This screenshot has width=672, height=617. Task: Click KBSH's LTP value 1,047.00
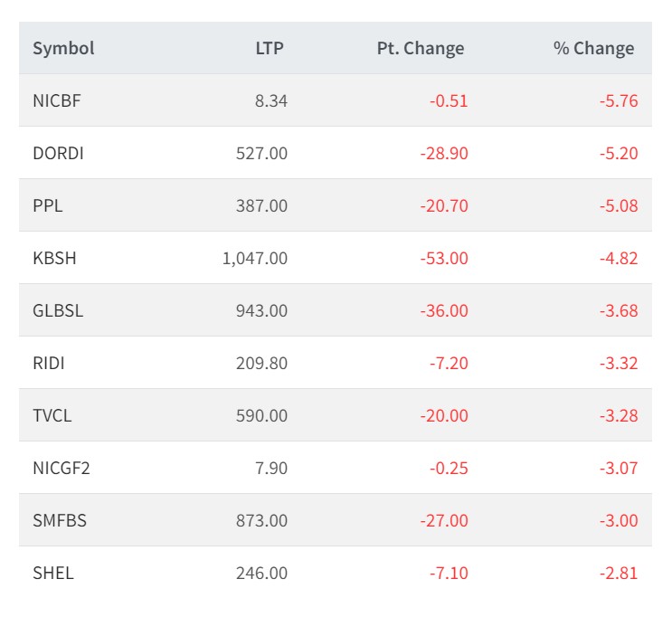point(255,259)
